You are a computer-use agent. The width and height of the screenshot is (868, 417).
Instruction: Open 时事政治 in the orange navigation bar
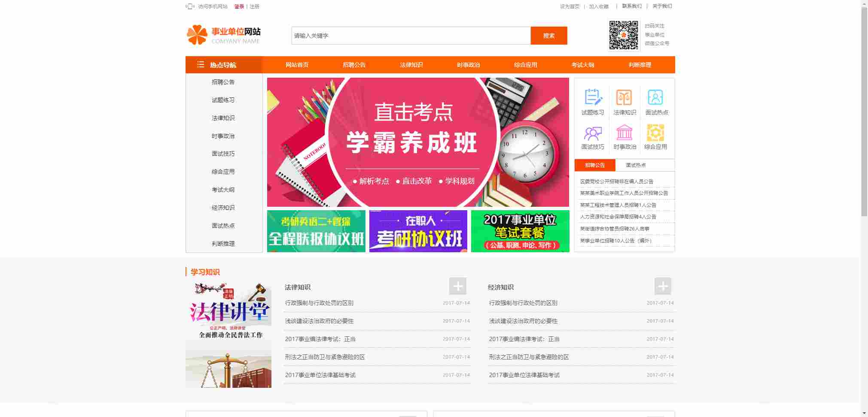tap(468, 65)
